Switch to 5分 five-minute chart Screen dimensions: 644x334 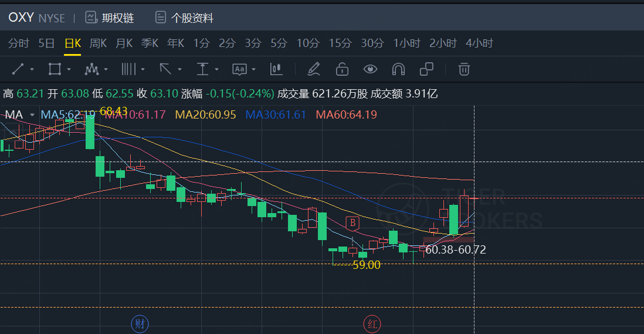point(279,43)
